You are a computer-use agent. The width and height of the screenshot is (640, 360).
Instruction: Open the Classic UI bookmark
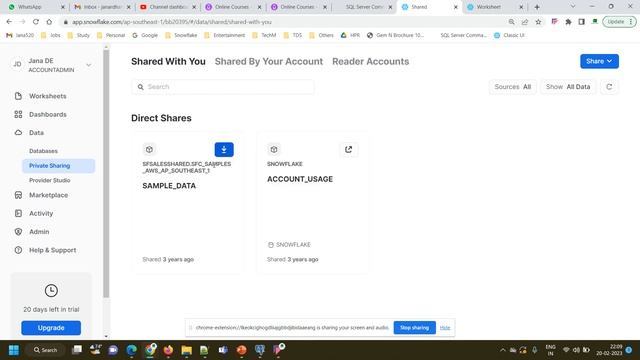click(509, 35)
